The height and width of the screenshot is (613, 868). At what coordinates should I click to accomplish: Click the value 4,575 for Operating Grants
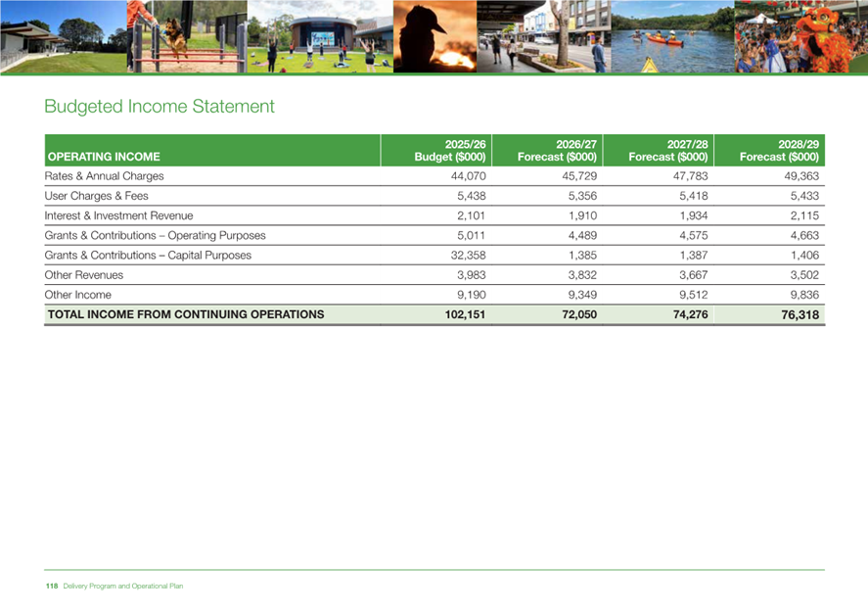click(x=694, y=235)
